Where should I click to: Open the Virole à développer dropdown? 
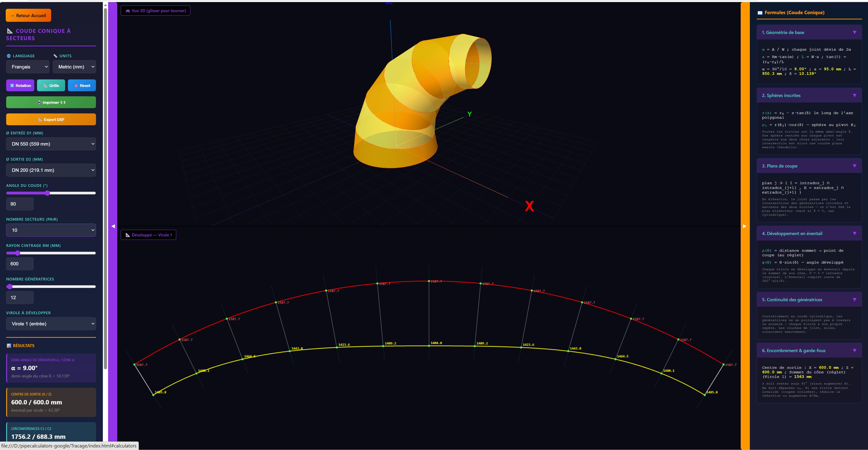[x=51, y=324]
